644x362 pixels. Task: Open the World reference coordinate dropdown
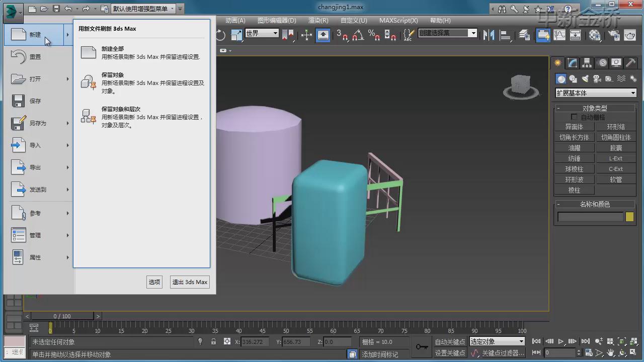[x=262, y=33]
